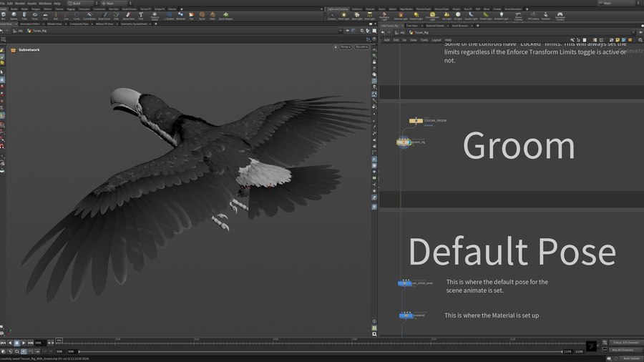
Task: Stop playback on the timeline
Action: pyautogui.click(x=17, y=343)
